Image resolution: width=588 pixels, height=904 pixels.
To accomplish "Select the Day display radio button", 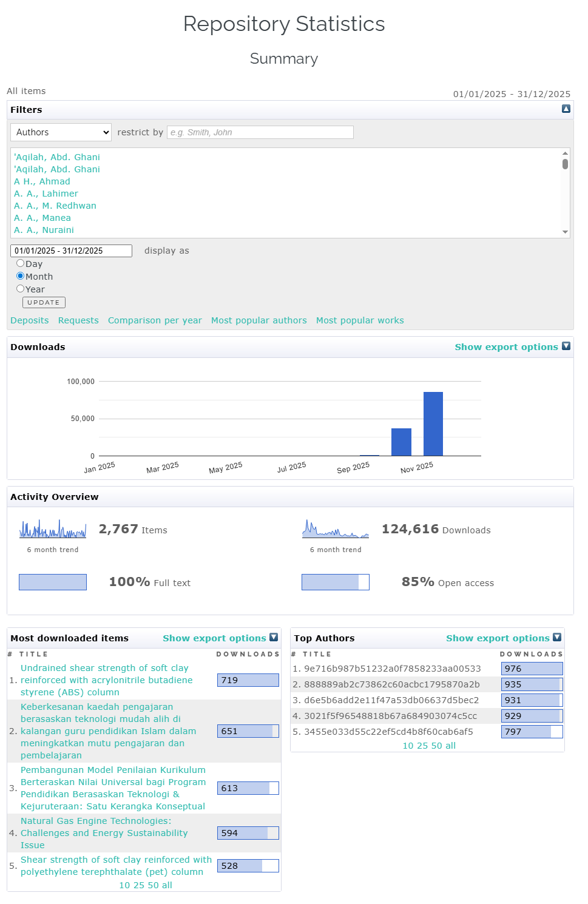I will (x=21, y=263).
